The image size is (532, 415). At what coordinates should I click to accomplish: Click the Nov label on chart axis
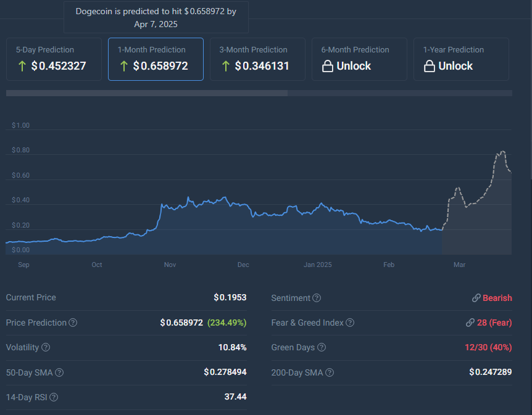[170, 265]
